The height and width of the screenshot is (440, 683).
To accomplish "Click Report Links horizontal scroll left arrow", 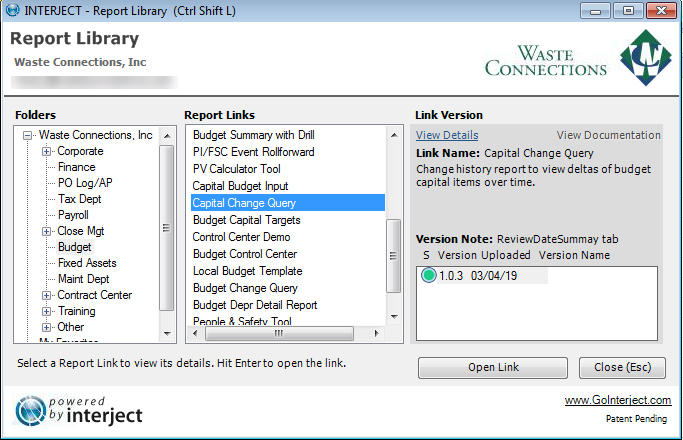I will tap(195, 334).
